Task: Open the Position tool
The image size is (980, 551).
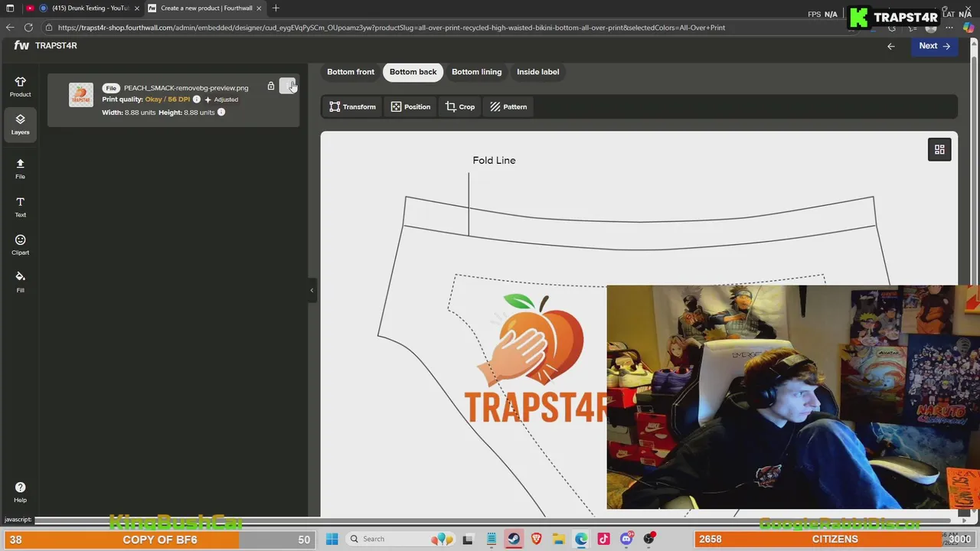Action: (411, 107)
